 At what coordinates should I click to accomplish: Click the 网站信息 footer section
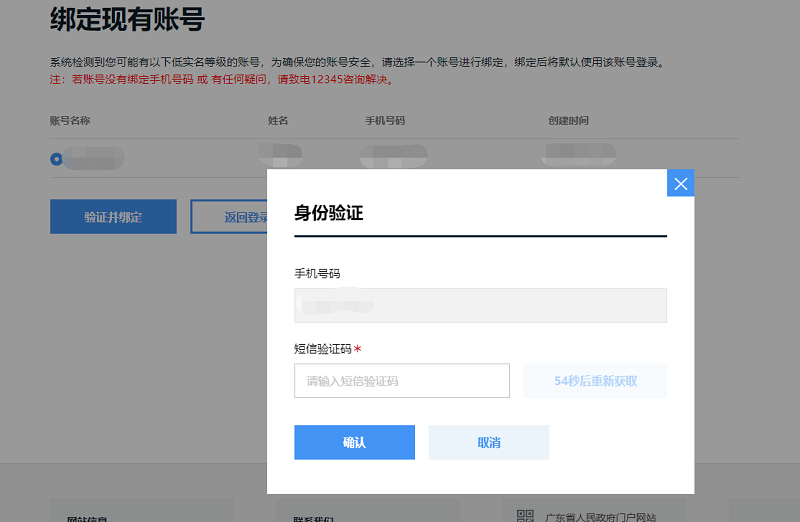click(x=88, y=519)
